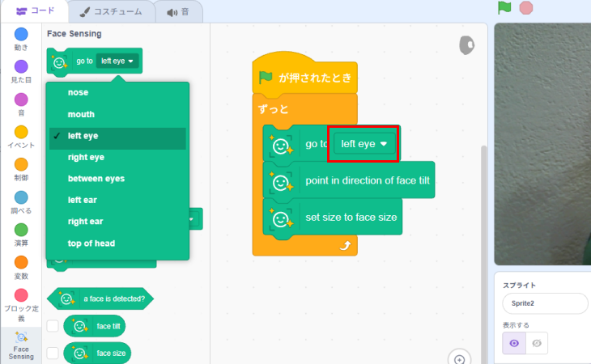Select the 動き category circle
591x364 pixels.
(x=21, y=34)
